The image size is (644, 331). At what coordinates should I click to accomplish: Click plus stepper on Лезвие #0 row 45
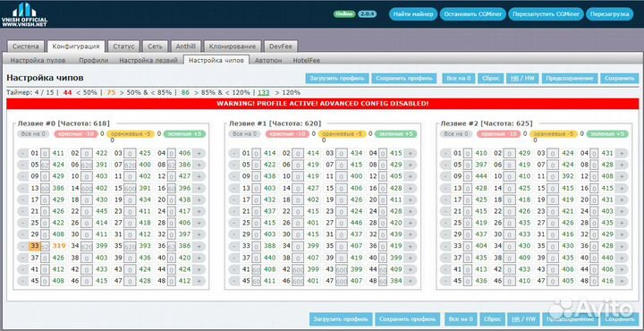pos(199,281)
